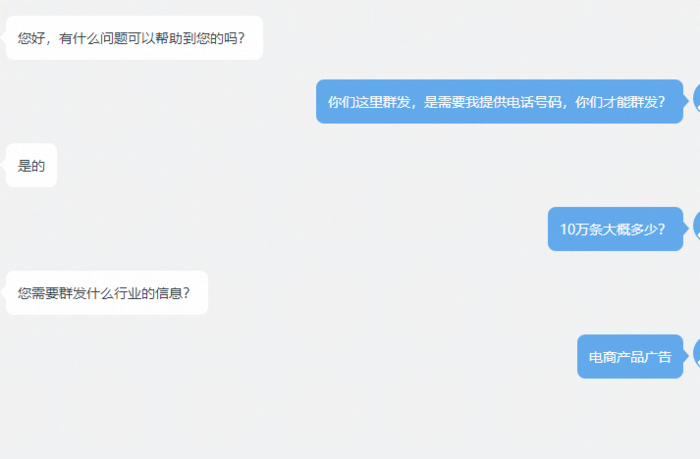The height and width of the screenshot is (459, 700).
Task: Select the blue message asking about 提供电话号码
Action: coord(500,102)
